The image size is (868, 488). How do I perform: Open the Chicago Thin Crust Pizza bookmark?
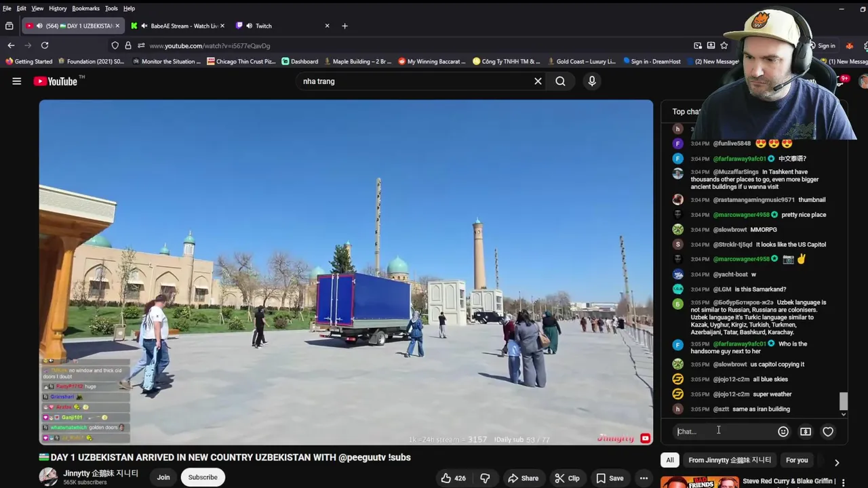[241, 62]
